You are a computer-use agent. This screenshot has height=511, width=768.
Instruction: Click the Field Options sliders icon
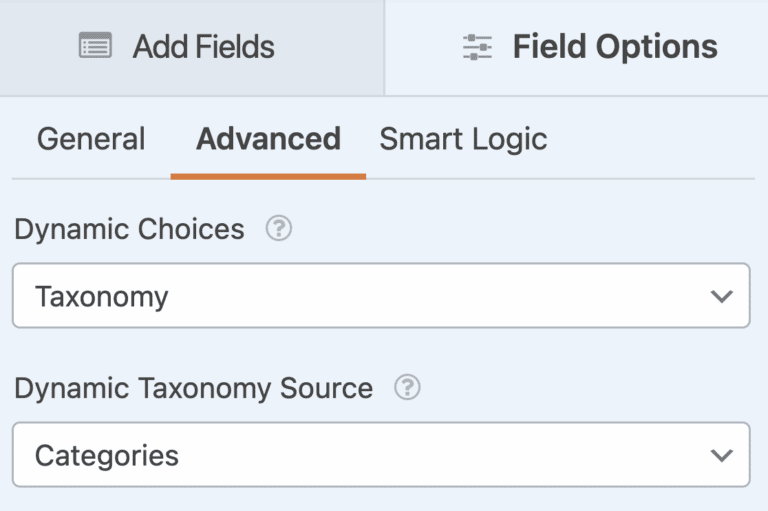[477, 47]
